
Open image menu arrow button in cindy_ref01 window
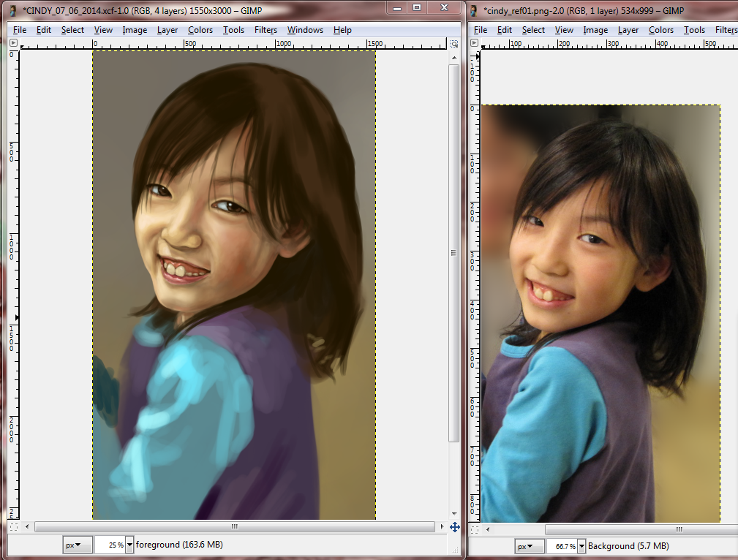tap(474, 44)
